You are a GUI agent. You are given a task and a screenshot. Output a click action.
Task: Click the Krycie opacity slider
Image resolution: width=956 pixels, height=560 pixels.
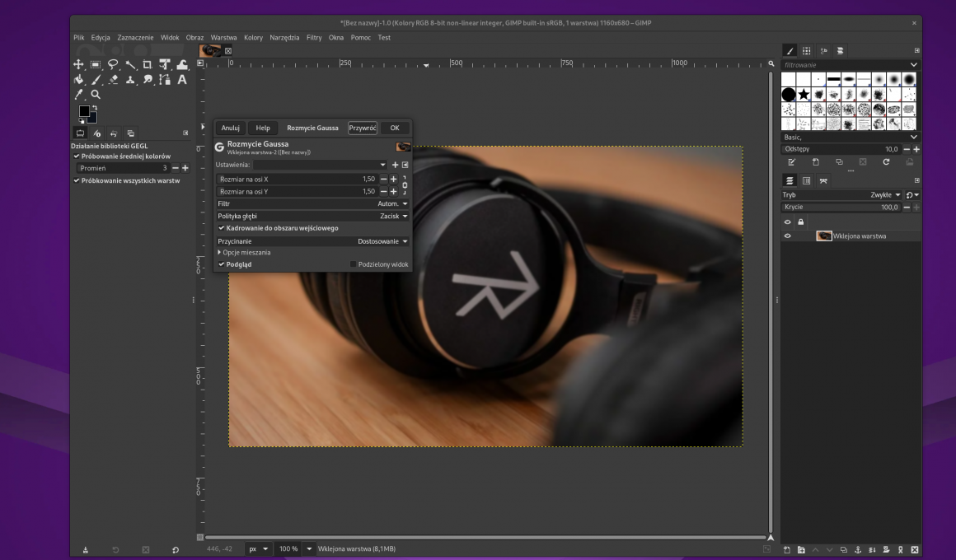click(x=841, y=208)
